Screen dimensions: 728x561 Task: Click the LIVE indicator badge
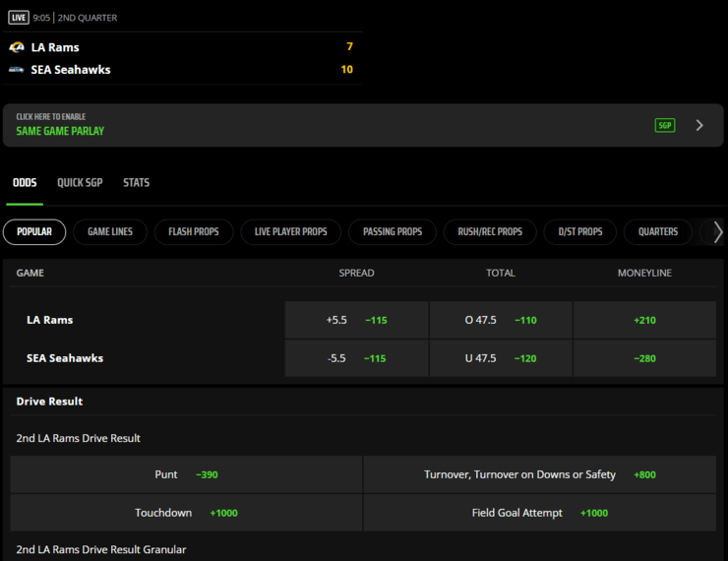[19, 18]
